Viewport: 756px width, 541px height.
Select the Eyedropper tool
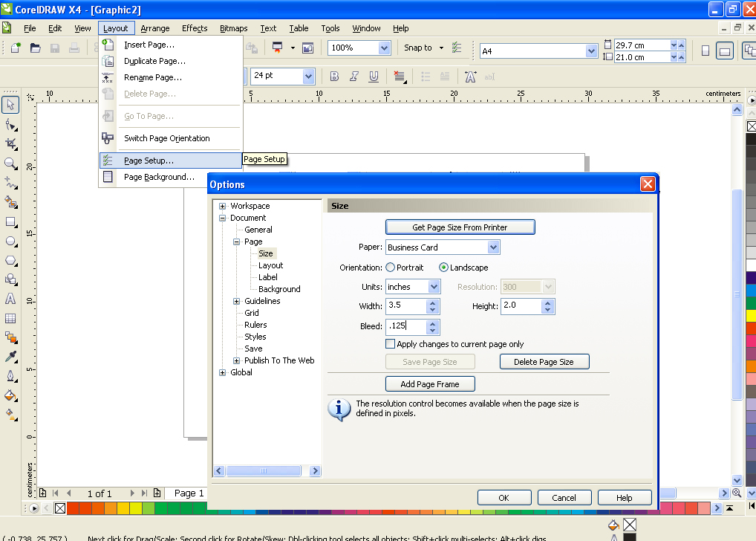pos(10,357)
